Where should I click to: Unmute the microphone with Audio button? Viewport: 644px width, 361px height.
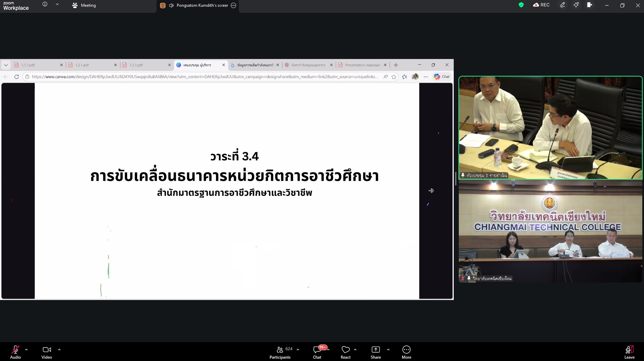tap(15, 352)
